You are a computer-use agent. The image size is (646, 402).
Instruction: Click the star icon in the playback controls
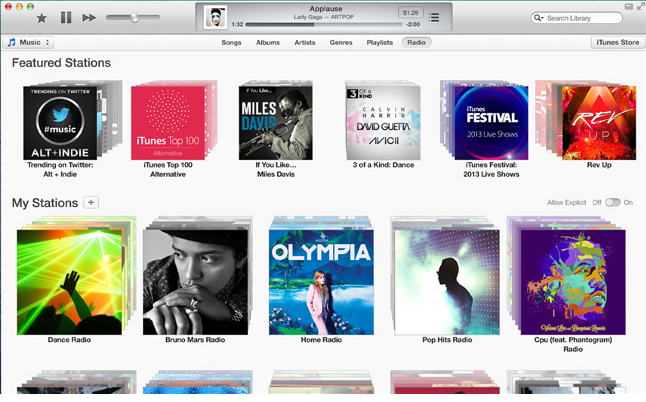(42, 18)
